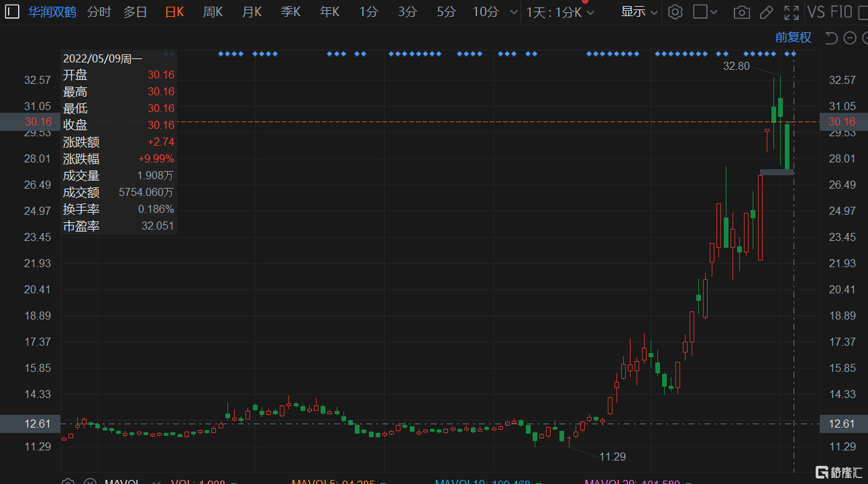Image resolution: width=868 pixels, height=484 pixels.
Task: Enter fullscreen chart mode
Action: tap(792, 12)
